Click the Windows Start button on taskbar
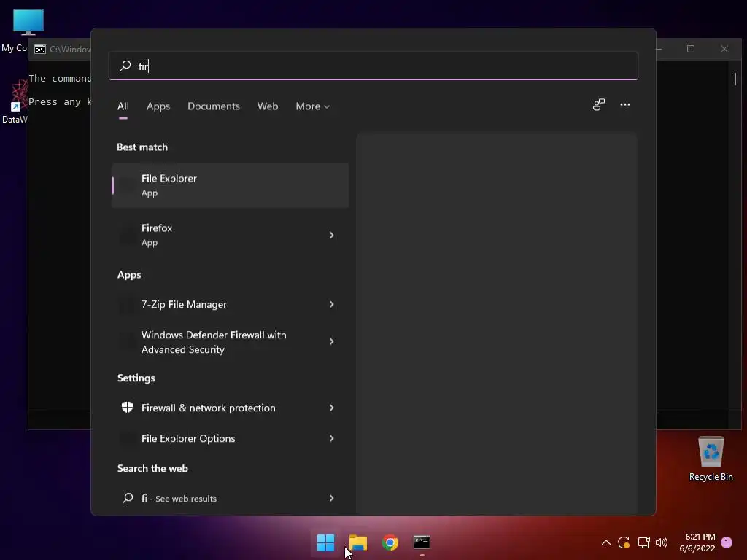This screenshot has height=560, width=747. pos(326,542)
